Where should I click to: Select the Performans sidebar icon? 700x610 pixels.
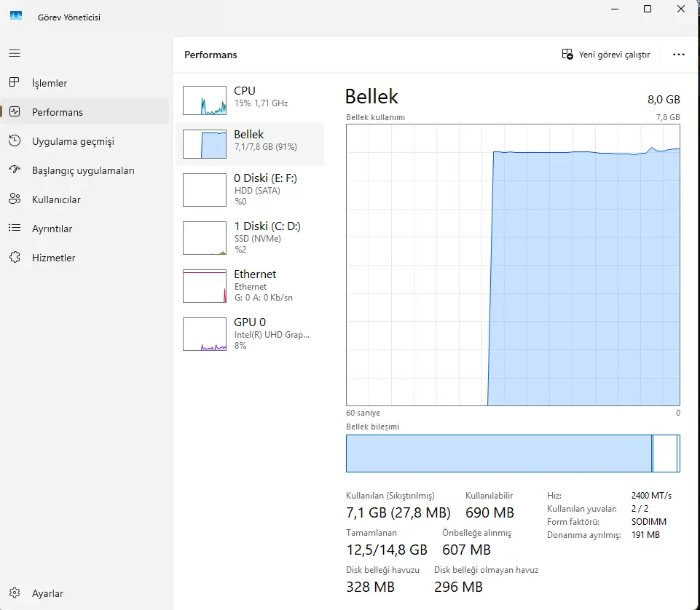pos(15,111)
